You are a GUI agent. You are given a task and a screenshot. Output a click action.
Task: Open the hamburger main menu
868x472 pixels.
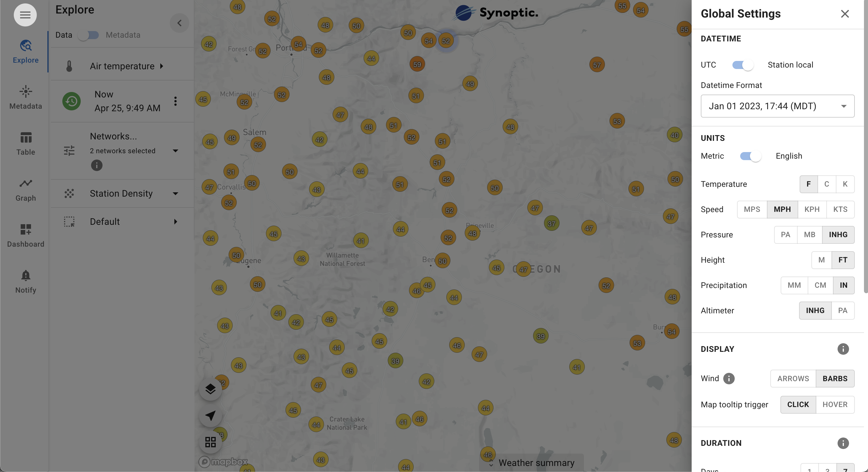[x=25, y=15]
